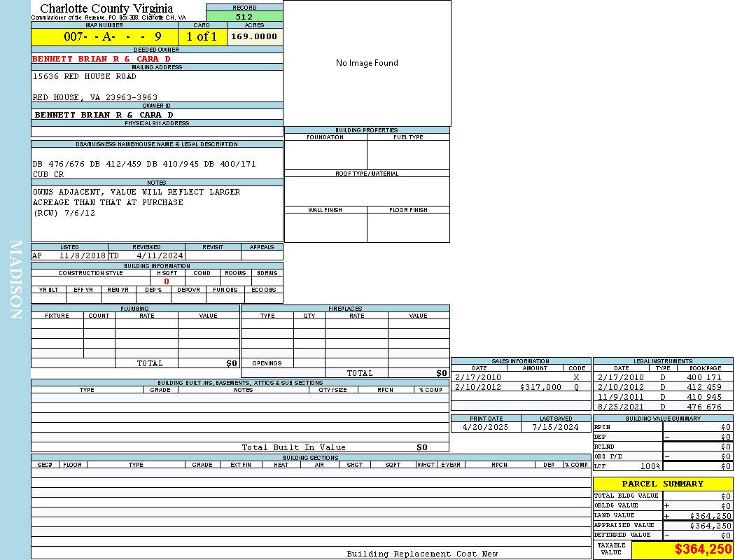Screen dimensions: 735x560
Task: Click the green record number 512 field
Action: click(x=244, y=17)
